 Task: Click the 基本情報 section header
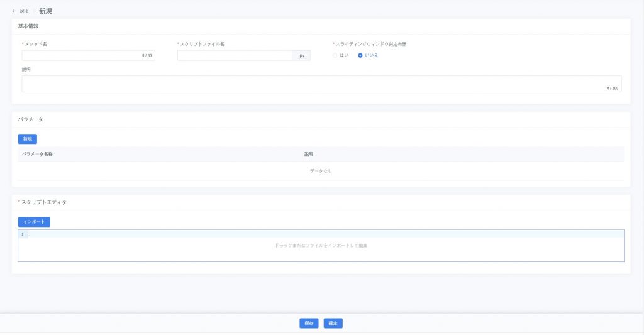[x=28, y=26]
